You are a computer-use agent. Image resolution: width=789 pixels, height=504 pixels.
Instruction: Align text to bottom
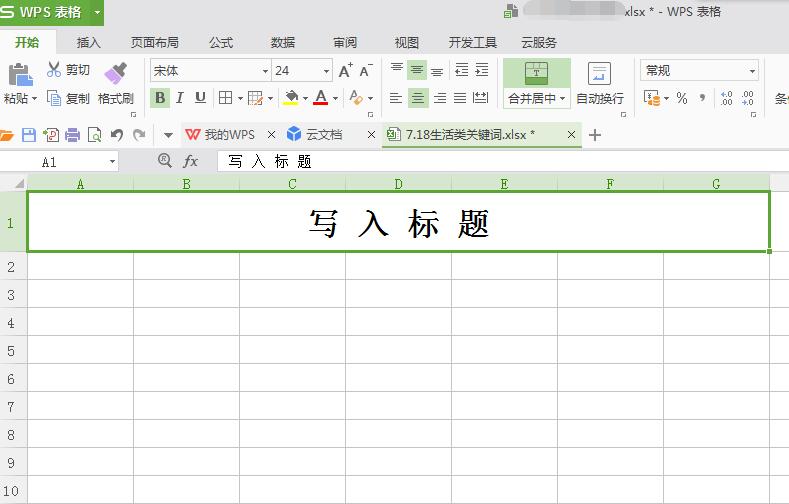click(x=437, y=70)
